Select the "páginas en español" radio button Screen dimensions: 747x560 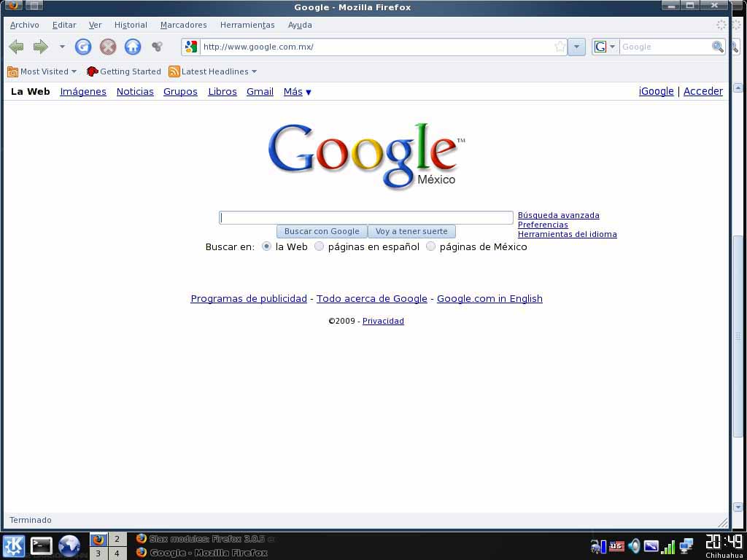[320, 246]
